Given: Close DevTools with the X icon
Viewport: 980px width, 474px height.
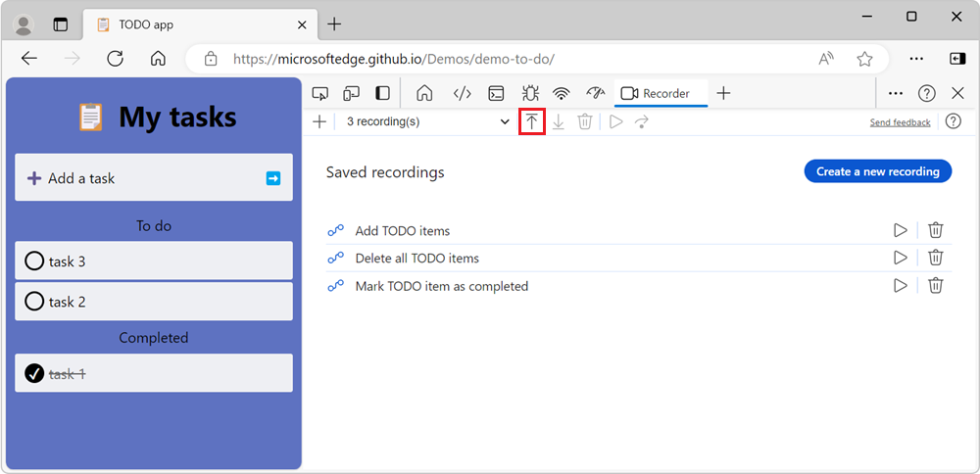Looking at the screenshot, I should (957, 94).
